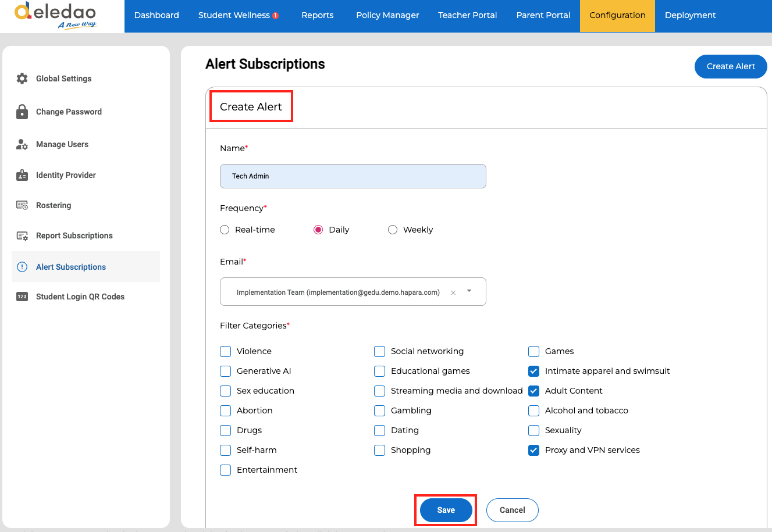Save the alert
Viewport: 772px width, 532px height.
[x=446, y=510]
